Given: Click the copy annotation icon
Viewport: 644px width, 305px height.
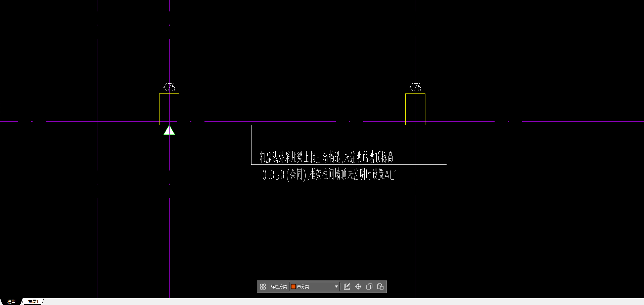Looking at the screenshot, I should pyautogui.click(x=369, y=287).
